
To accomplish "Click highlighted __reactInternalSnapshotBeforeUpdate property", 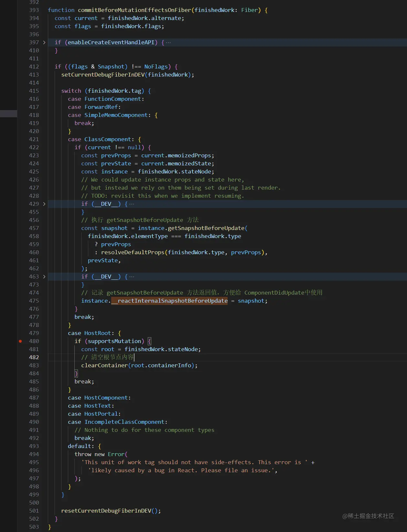I will click(x=169, y=301).
